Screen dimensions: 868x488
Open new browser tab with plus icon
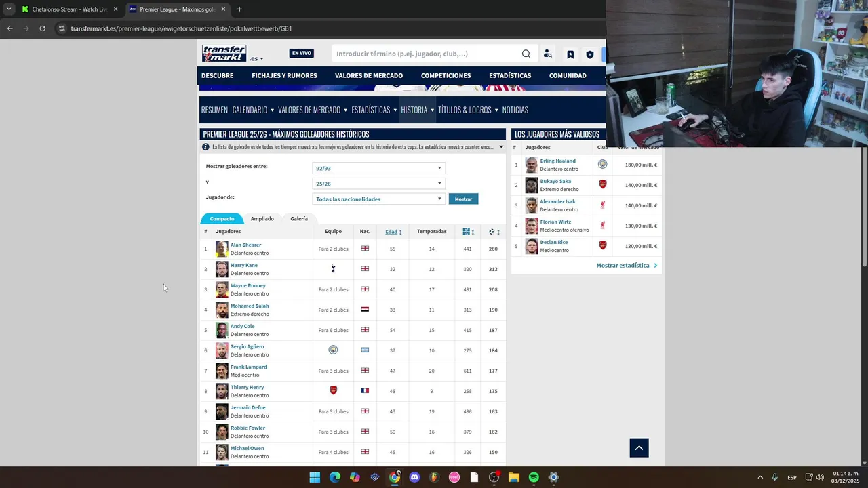pos(239,9)
